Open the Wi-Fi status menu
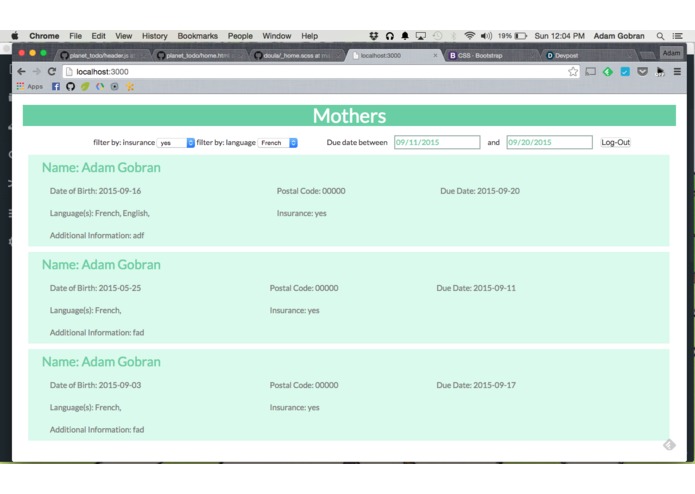 [x=470, y=36]
